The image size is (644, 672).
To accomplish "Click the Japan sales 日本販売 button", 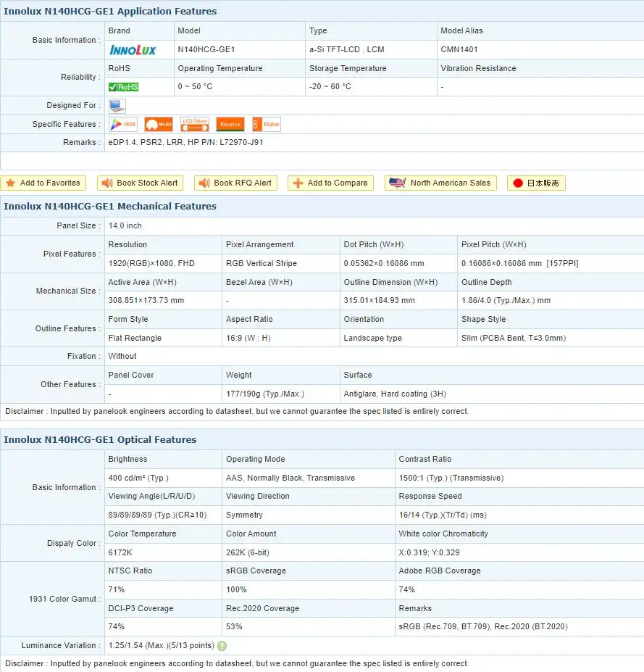I will coord(536,183).
